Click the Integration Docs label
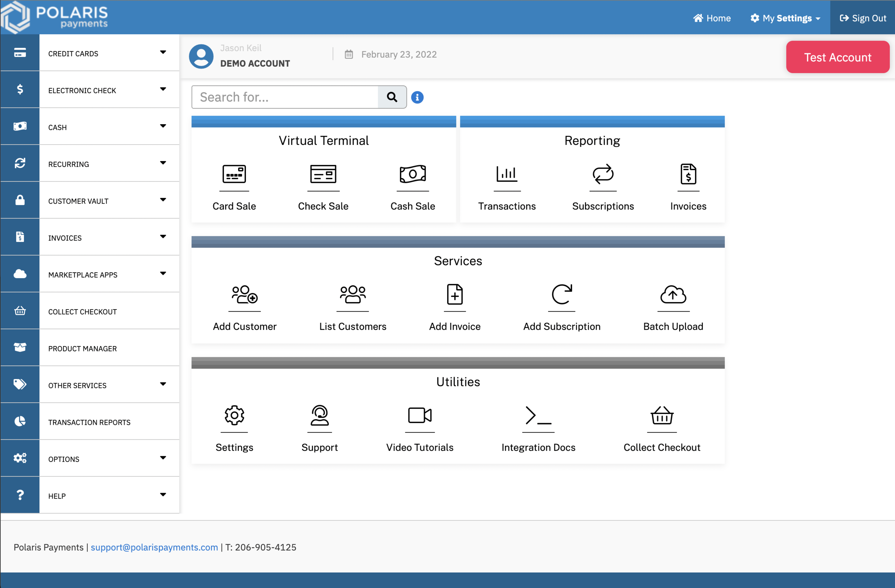The width and height of the screenshot is (895, 588). pyautogui.click(x=538, y=447)
